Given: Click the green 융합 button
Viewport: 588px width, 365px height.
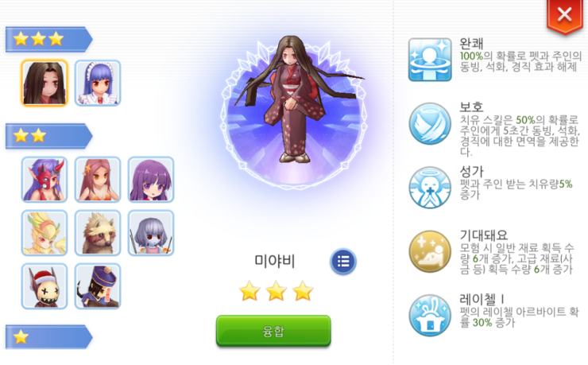Looking at the screenshot, I should 273,331.
